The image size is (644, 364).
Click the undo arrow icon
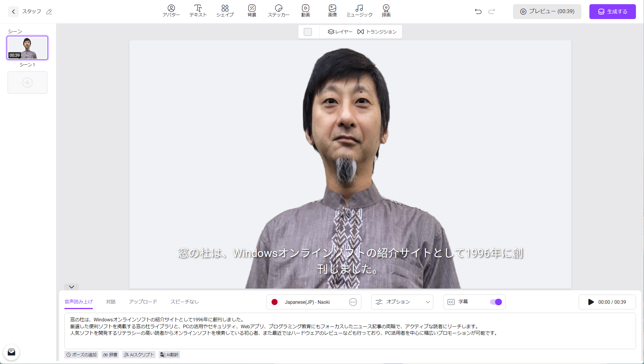tap(478, 12)
